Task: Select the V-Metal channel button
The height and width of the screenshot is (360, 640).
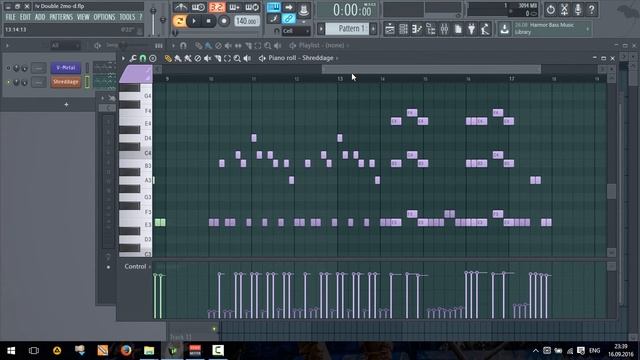Action: (x=66, y=68)
